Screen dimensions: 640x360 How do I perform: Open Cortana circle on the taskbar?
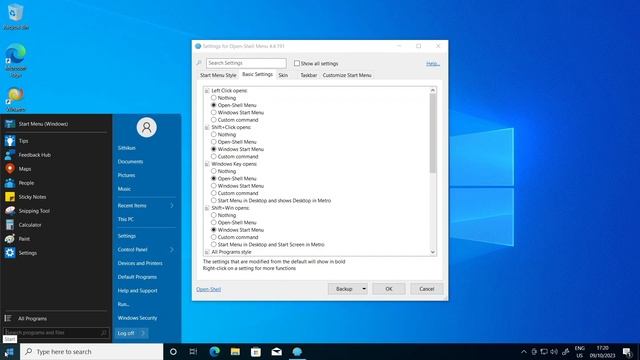[173, 352]
